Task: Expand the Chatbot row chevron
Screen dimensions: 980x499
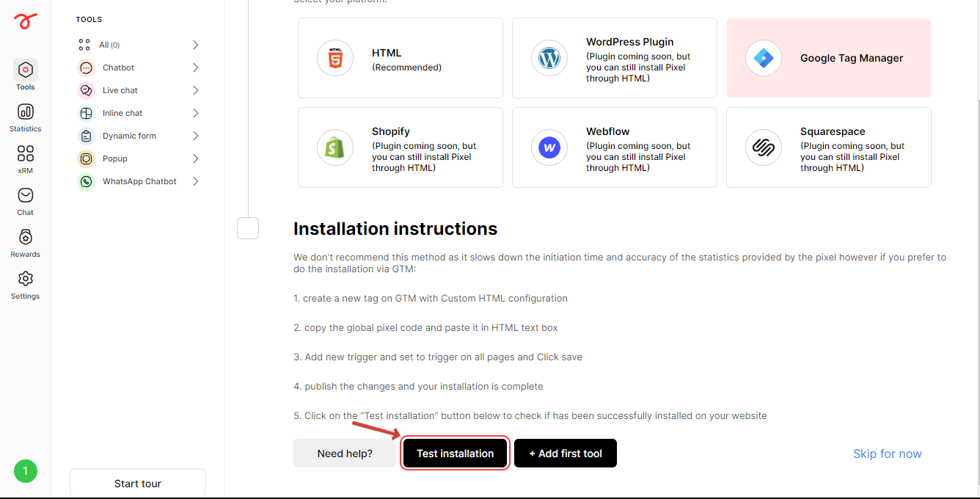Action: (196, 68)
